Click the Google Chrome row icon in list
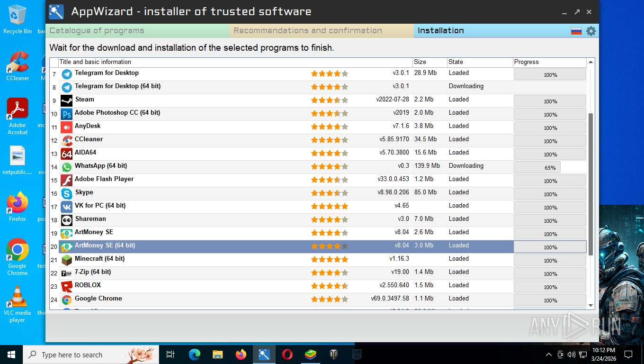This screenshot has width=644, height=364. [67, 300]
